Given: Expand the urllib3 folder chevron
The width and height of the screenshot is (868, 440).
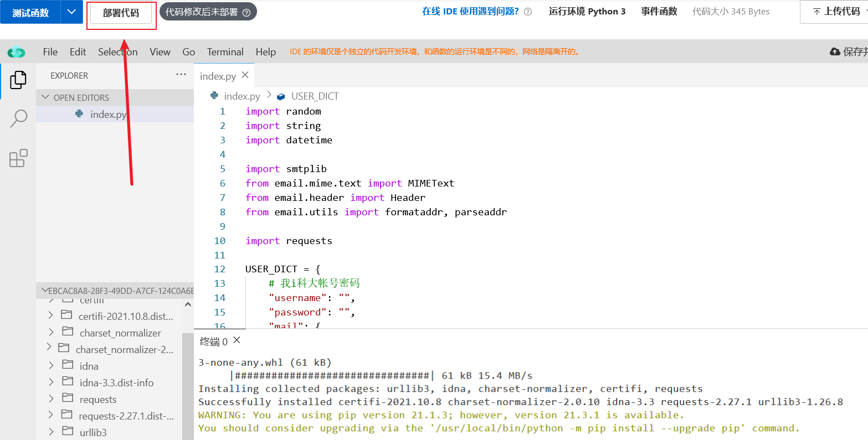Looking at the screenshot, I should pos(51,431).
